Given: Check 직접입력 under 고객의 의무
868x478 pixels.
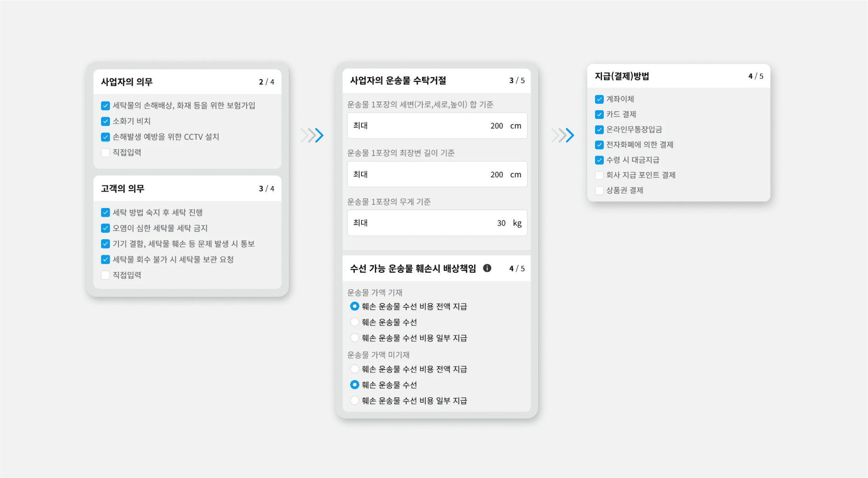Looking at the screenshot, I should click(105, 275).
